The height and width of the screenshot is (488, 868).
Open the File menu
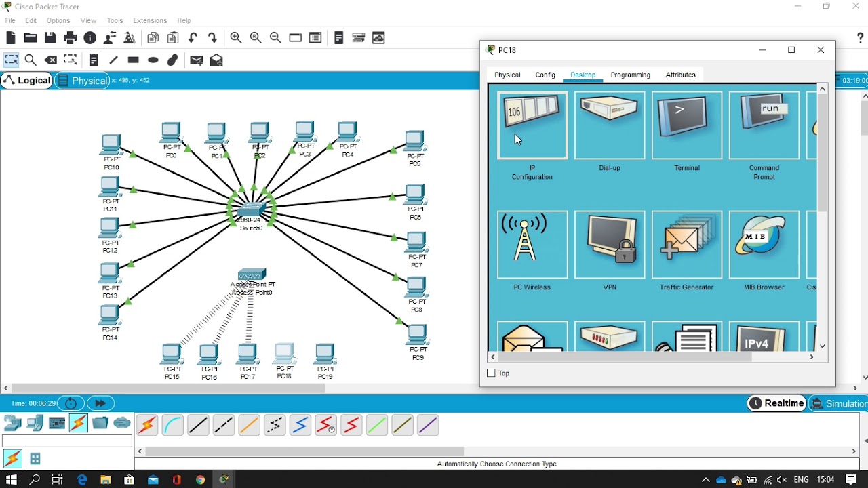pyautogui.click(x=10, y=20)
